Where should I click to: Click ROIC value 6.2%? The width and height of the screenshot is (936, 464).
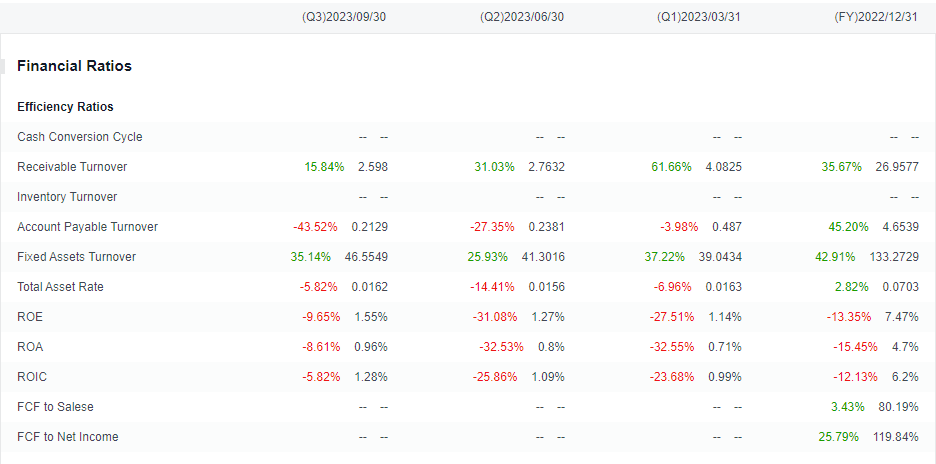click(x=905, y=377)
